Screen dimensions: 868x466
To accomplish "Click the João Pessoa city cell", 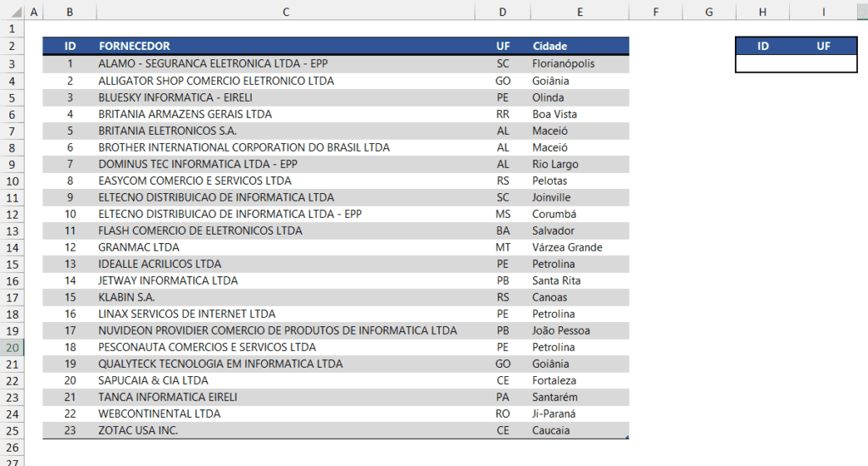I will point(580,330).
